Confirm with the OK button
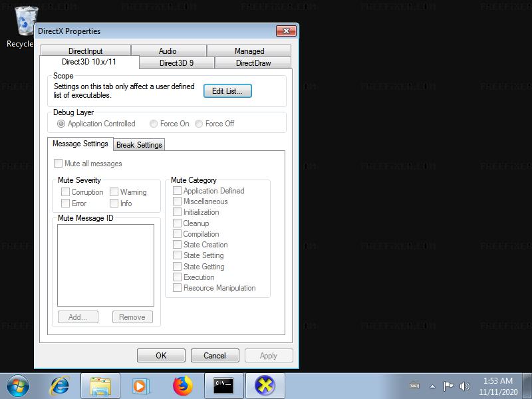 (161, 356)
